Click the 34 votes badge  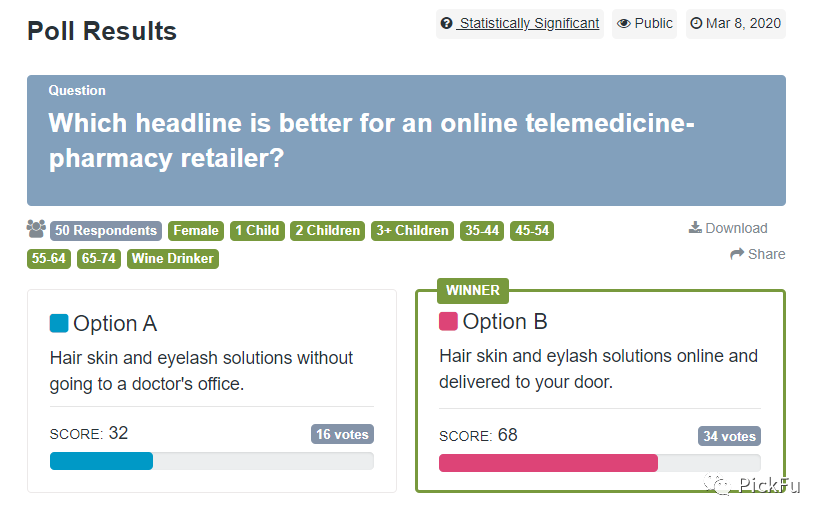pos(729,436)
